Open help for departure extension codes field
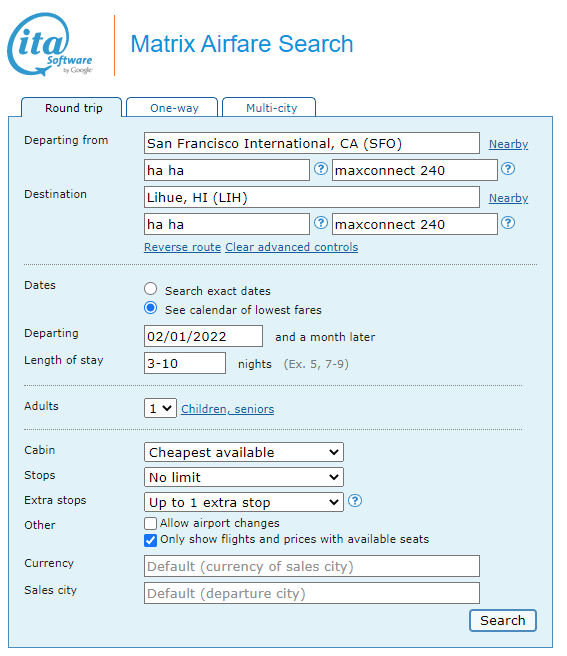 (508, 169)
